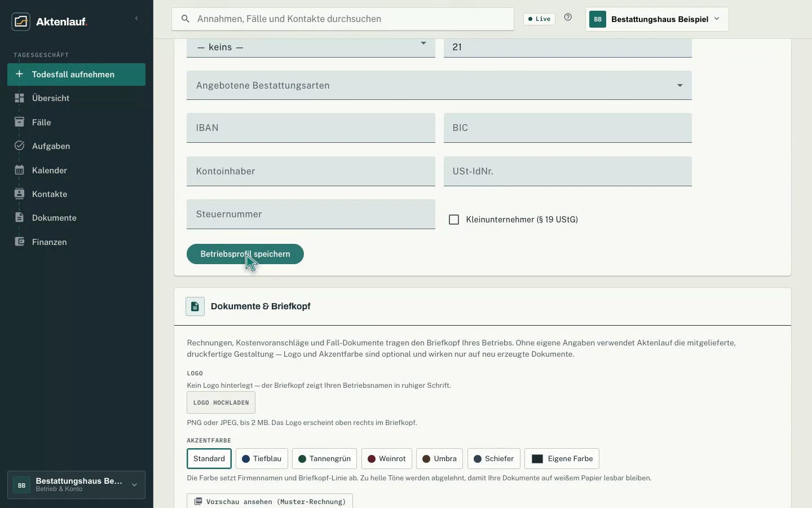The width and height of the screenshot is (812, 508).
Task: Choose the Tannengrün accent color
Action: pos(325,459)
